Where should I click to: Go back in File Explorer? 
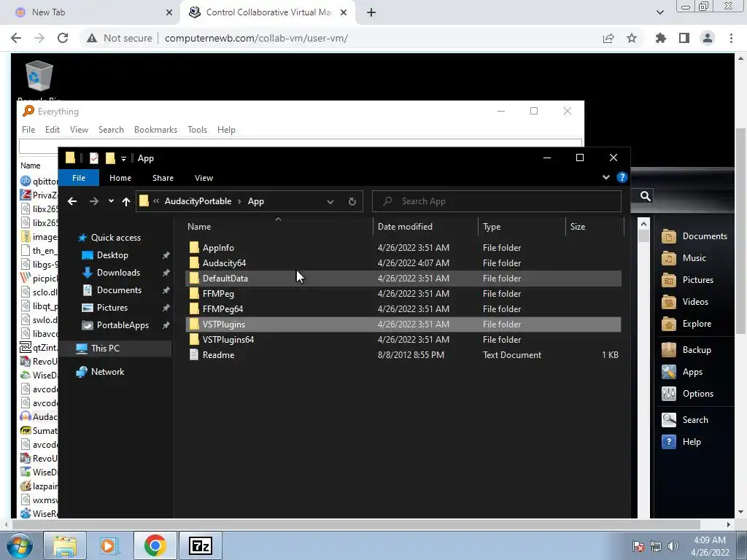pyautogui.click(x=72, y=201)
